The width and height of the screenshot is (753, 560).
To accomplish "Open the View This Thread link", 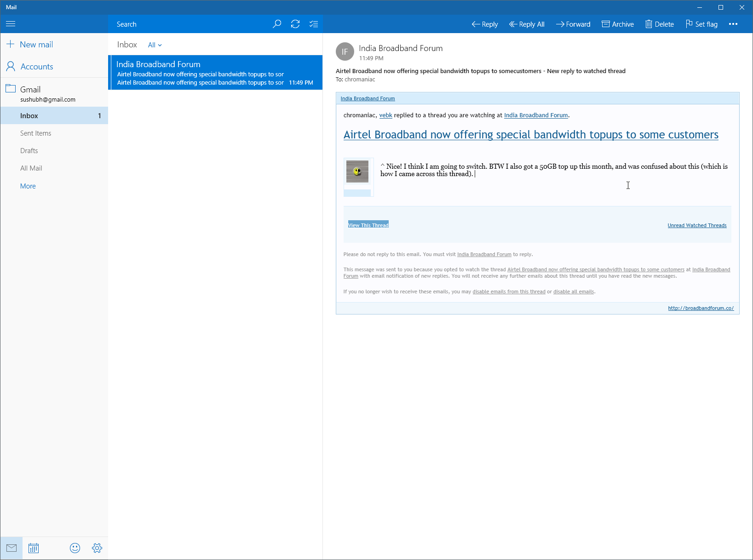I will coord(368,225).
